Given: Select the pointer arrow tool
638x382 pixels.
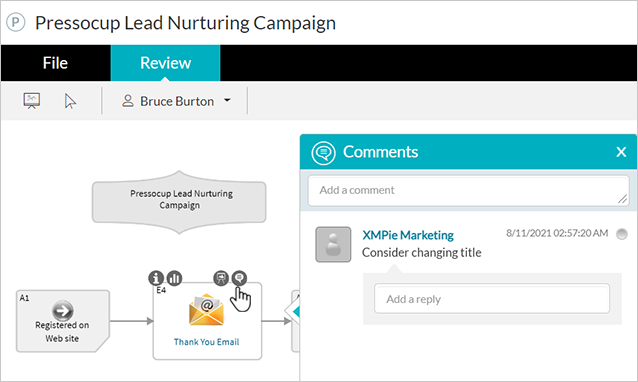Looking at the screenshot, I should point(70,101).
